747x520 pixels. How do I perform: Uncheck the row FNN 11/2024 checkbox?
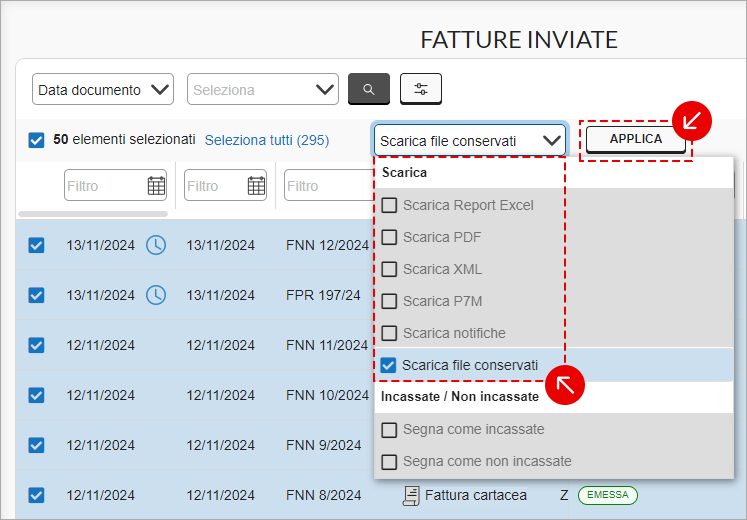(36, 345)
